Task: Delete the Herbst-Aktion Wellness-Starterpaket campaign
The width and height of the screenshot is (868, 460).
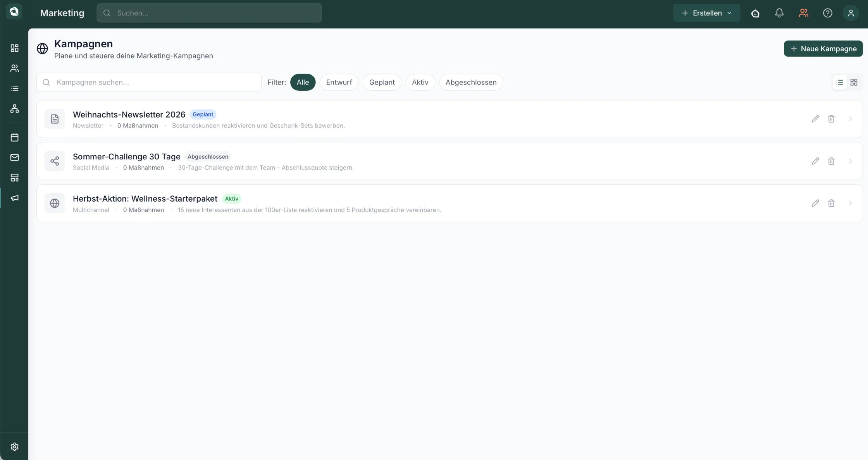Action: point(831,203)
